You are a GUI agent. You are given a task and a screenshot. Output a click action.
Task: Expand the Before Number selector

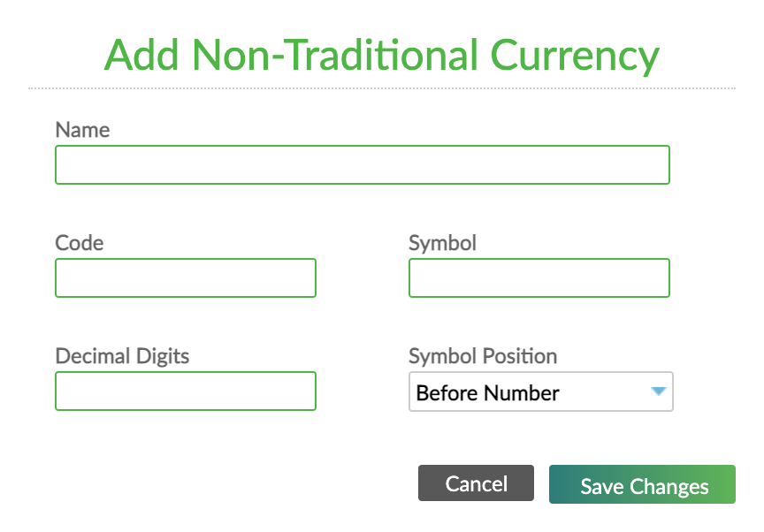pos(540,391)
